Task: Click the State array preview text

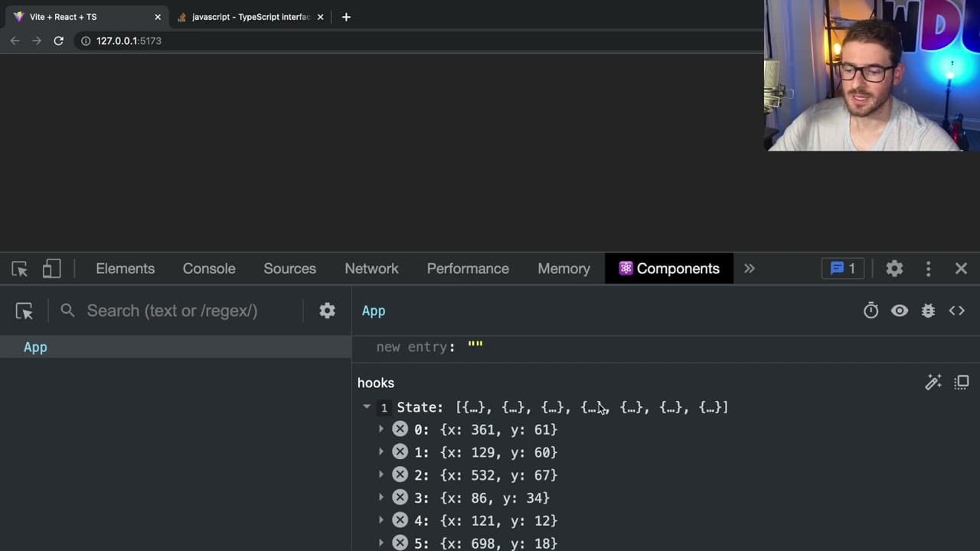Action: pos(592,407)
